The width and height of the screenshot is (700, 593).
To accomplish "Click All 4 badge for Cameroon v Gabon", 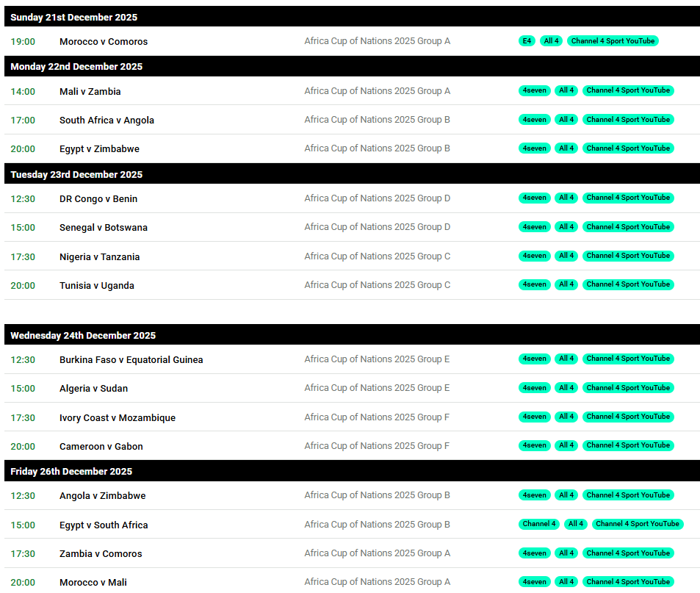I will (566, 445).
